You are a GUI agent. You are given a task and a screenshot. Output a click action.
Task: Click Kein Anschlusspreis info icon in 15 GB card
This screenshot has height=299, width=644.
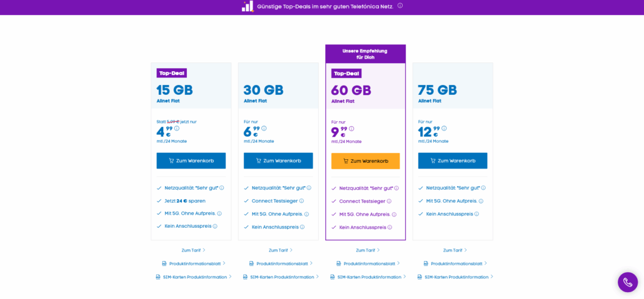pos(215,226)
